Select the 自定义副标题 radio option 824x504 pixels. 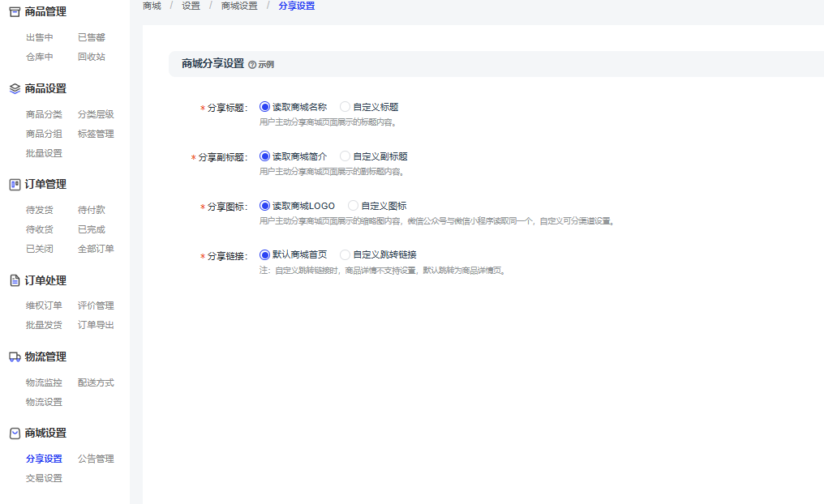click(345, 156)
